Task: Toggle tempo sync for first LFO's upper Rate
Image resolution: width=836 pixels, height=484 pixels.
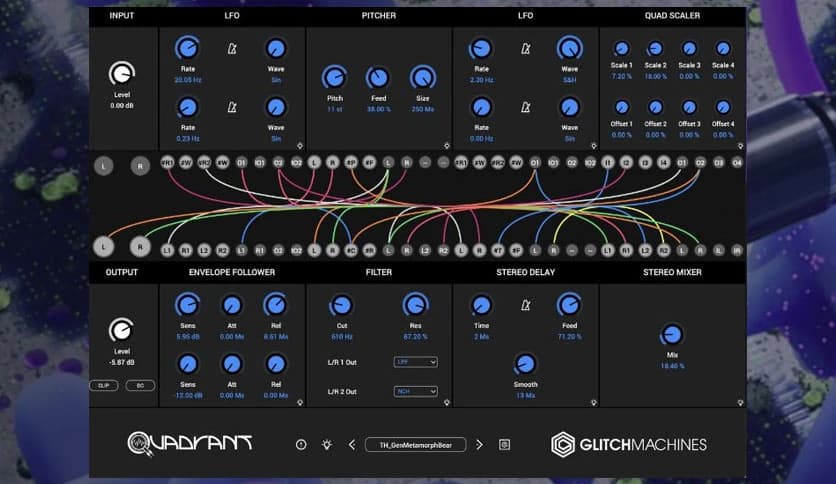Action: tap(232, 49)
